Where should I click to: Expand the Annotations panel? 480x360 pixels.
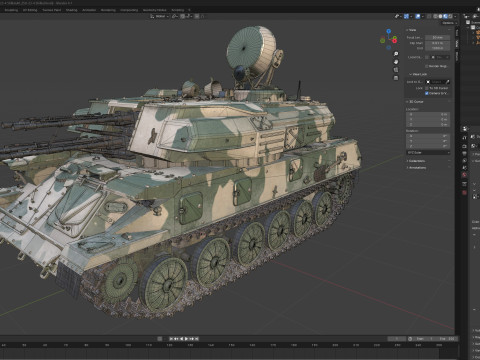point(417,168)
